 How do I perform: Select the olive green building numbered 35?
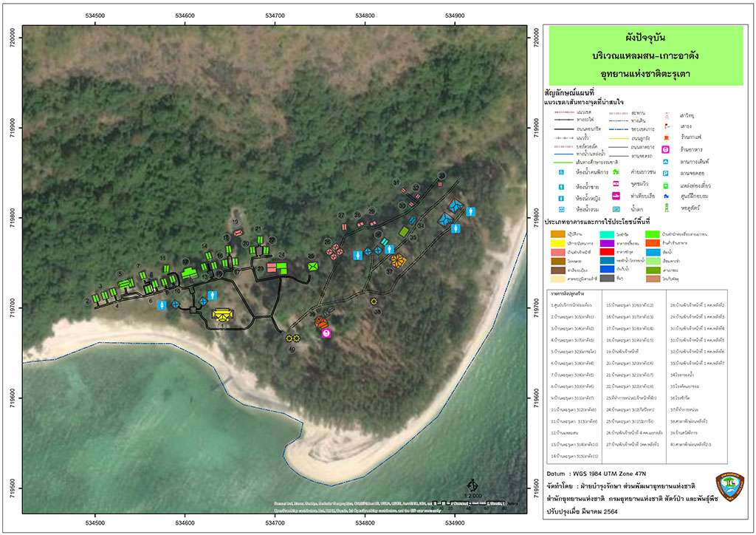(x=404, y=232)
